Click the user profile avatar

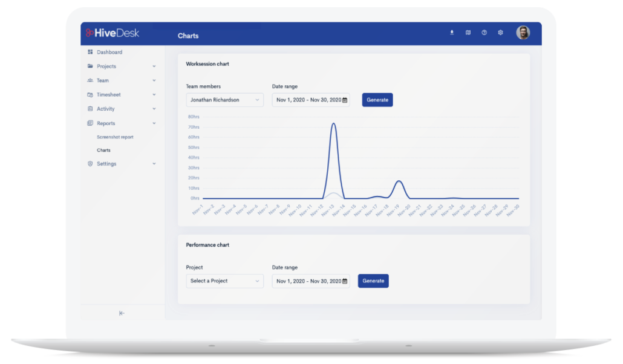click(523, 33)
